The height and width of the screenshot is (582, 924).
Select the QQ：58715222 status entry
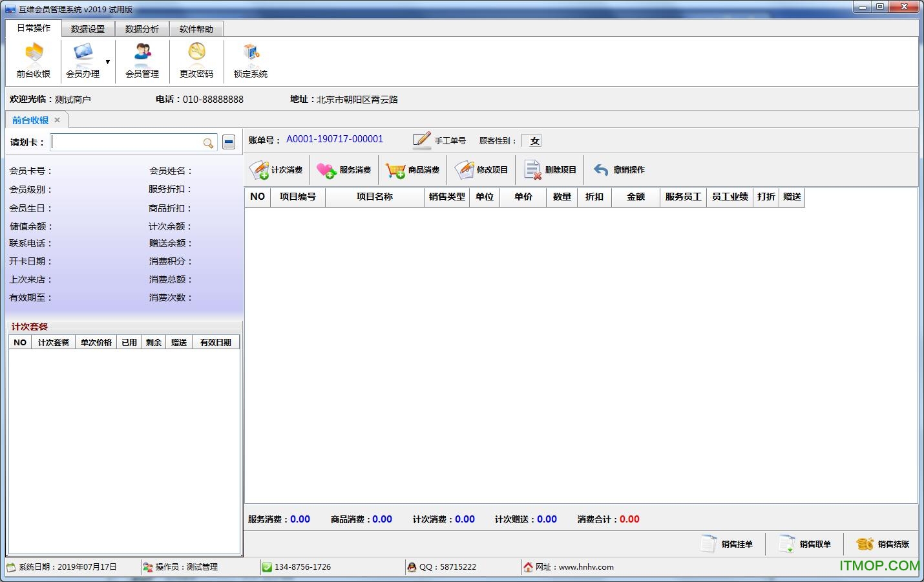click(442, 567)
